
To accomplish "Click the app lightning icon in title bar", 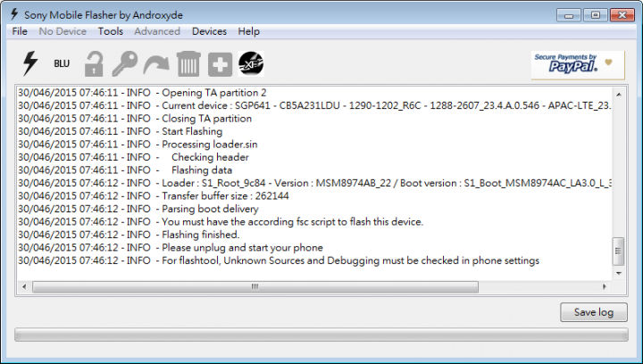I will click(x=14, y=14).
